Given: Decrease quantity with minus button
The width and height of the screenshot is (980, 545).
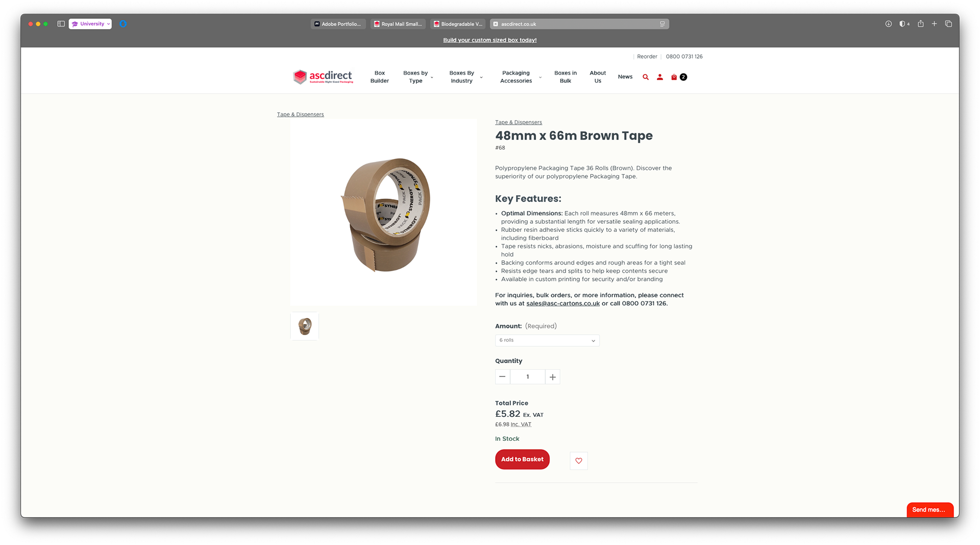Looking at the screenshot, I should coord(502,377).
